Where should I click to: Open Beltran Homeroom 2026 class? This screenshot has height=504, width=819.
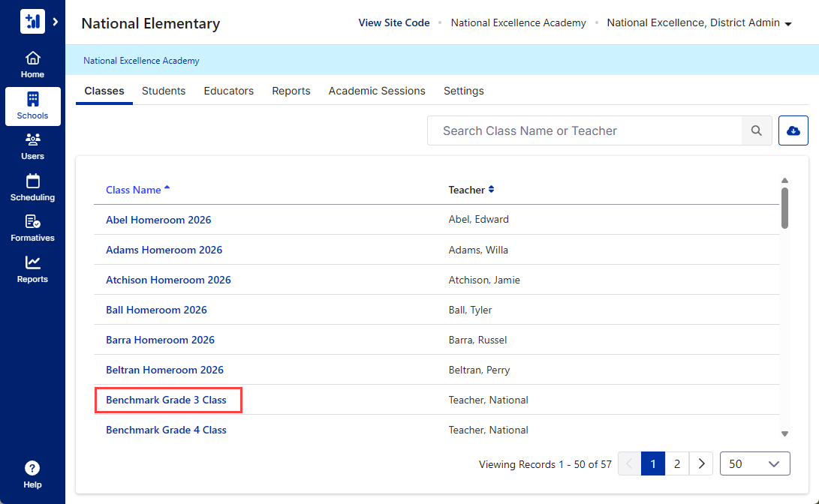(x=164, y=370)
